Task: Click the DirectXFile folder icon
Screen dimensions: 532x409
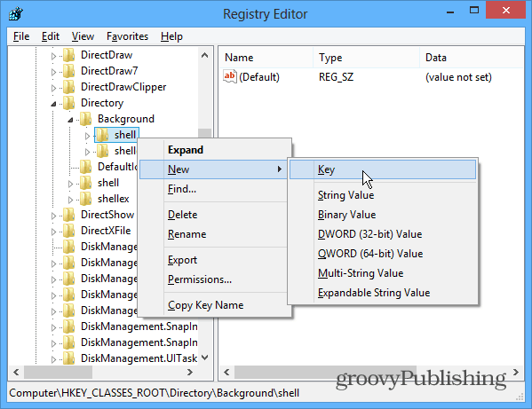Action: click(69, 231)
